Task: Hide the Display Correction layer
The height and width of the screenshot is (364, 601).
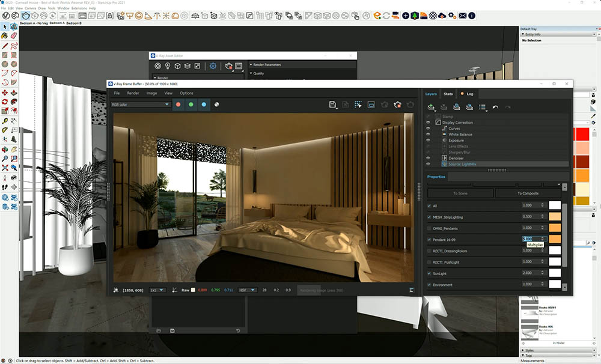Action: click(427, 123)
